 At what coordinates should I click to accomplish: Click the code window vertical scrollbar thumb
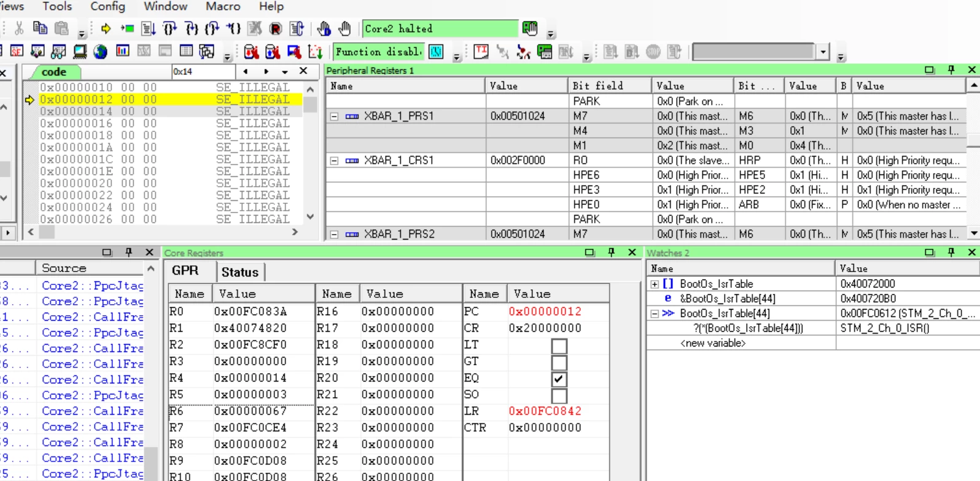click(310, 105)
